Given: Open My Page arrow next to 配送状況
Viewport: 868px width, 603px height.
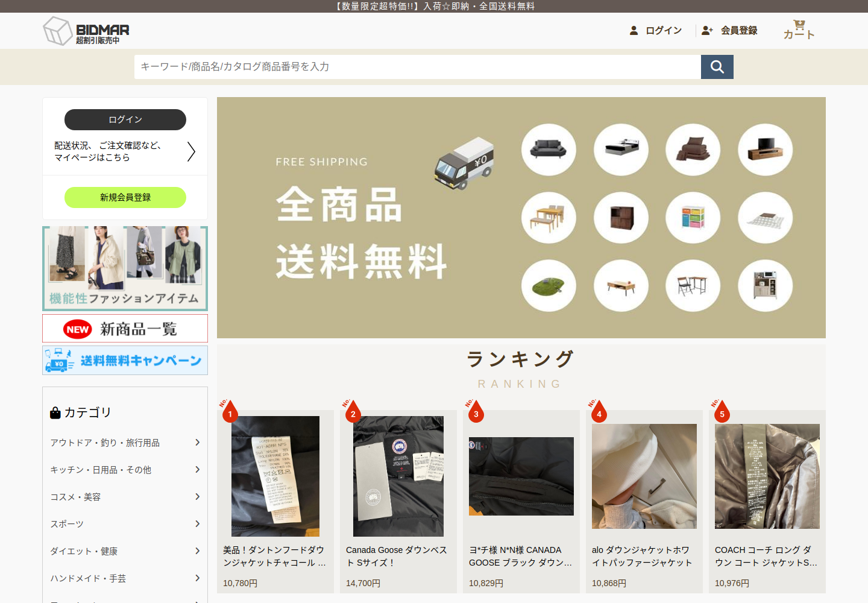Looking at the screenshot, I should (191, 151).
